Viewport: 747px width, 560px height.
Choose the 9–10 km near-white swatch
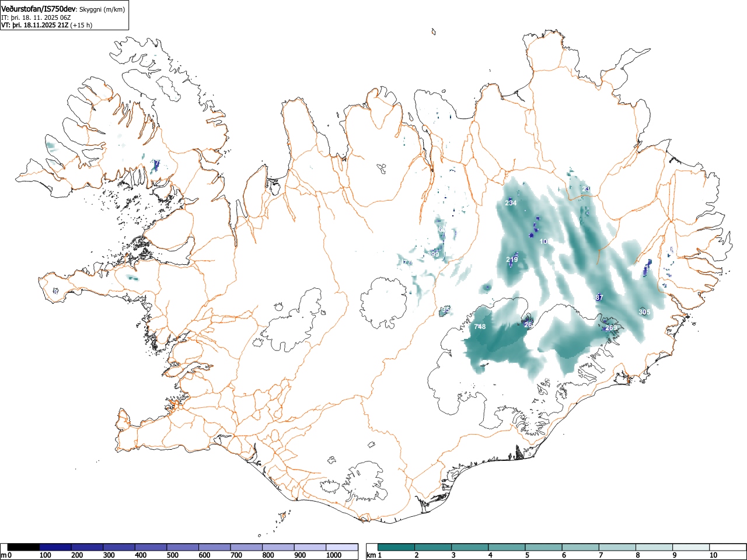690,547
